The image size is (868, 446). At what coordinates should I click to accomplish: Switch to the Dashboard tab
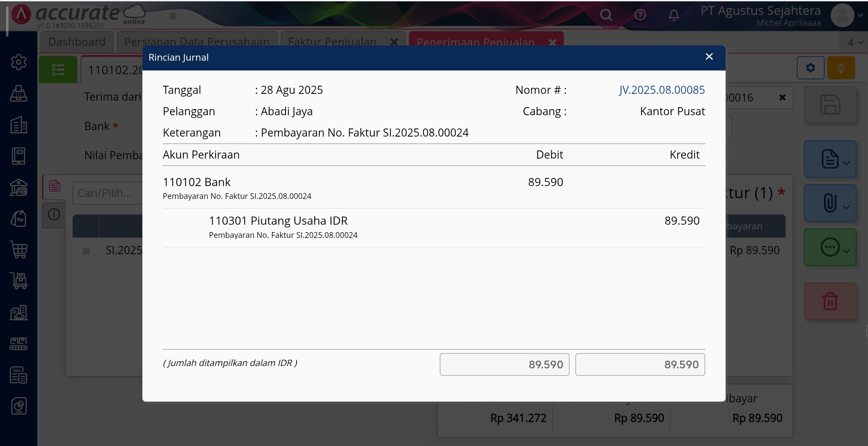[x=77, y=42]
